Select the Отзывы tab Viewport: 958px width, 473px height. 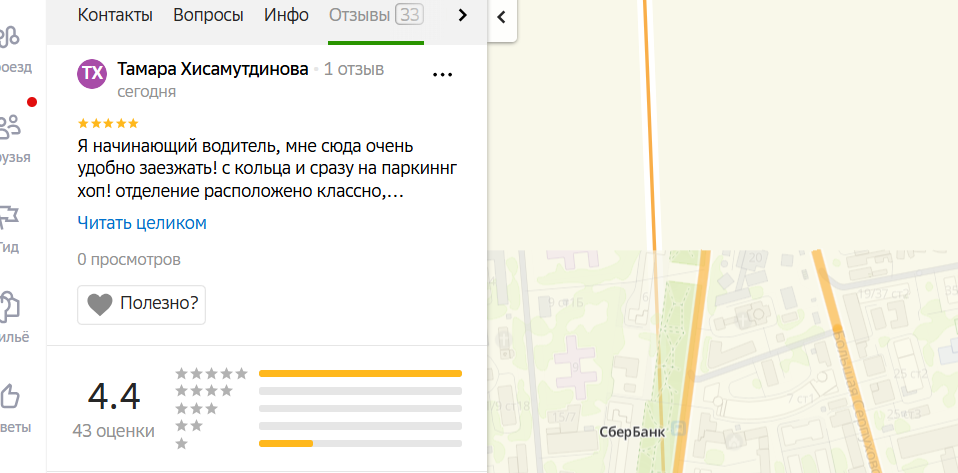coord(359,15)
